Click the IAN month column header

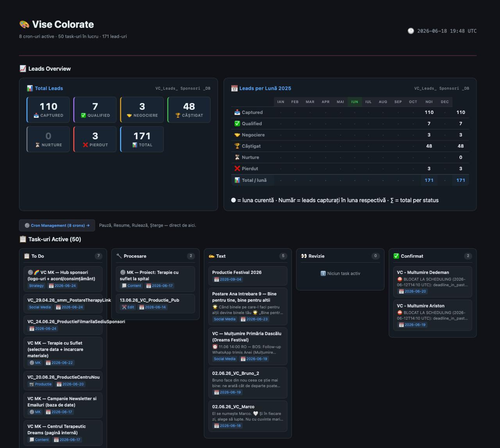click(280, 102)
